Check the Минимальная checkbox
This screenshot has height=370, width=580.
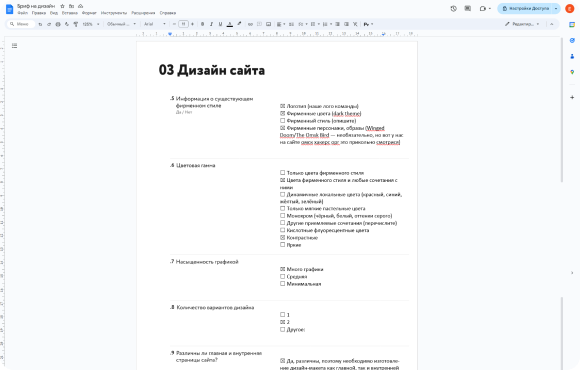283,284
